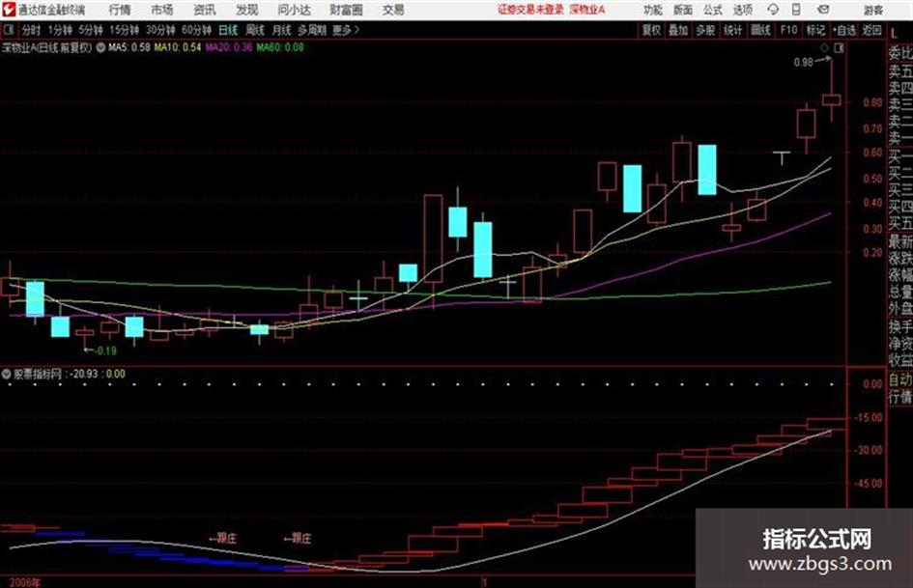Click the -15.00 indicator axis label
The width and height of the screenshot is (913, 588).
[868, 417]
